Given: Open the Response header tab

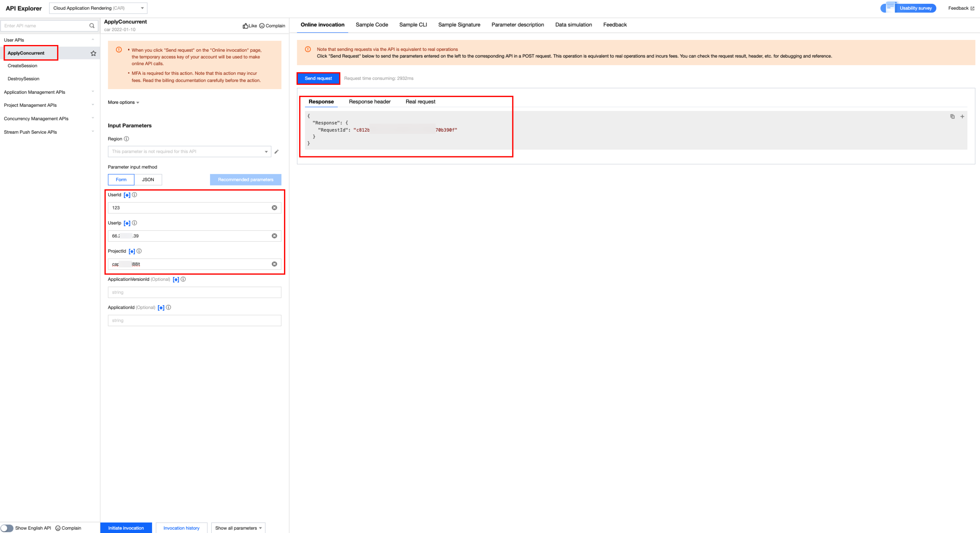Looking at the screenshot, I should click(369, 102).
